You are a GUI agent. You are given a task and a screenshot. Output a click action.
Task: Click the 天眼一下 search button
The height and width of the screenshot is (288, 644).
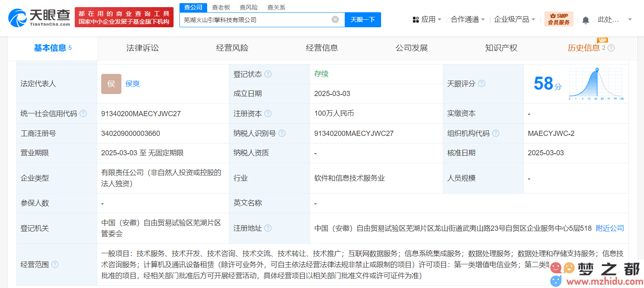(x=363, y=20)
